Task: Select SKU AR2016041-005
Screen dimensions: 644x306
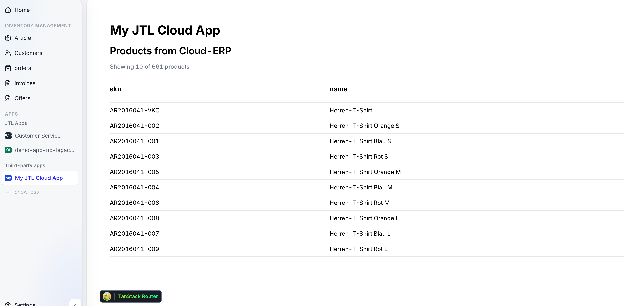Action: click(x=135, y=172)
